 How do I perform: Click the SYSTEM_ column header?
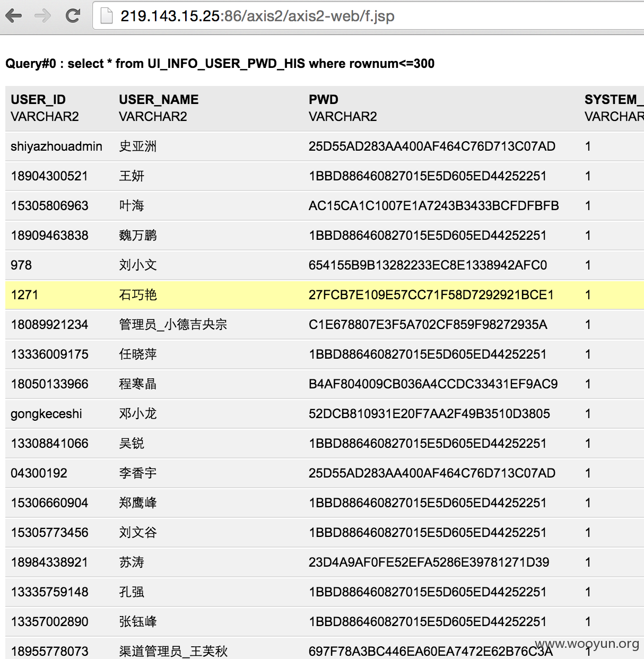pos(614,100)
